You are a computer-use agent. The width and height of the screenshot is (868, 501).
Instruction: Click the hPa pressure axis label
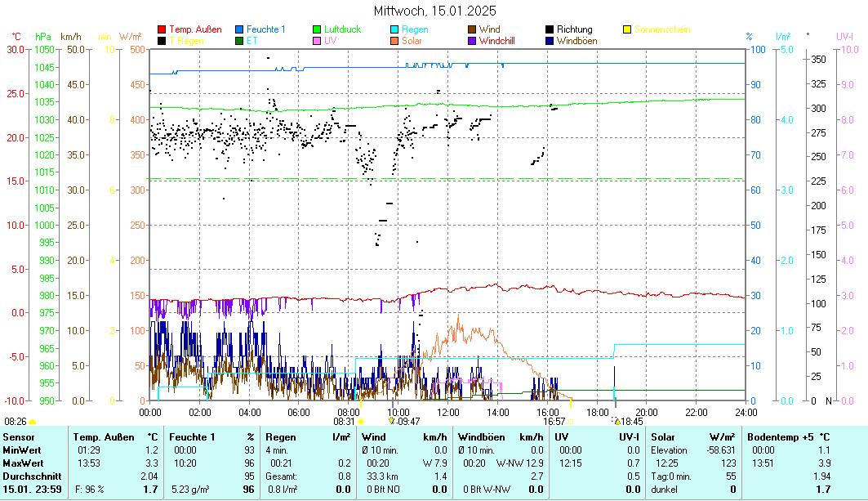tap(43, 37)
